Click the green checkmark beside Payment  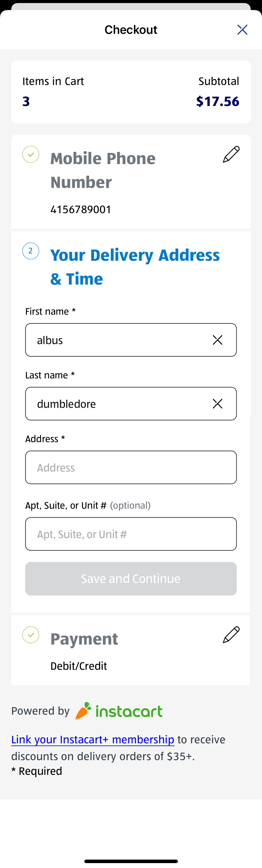[x=31, y=635]
